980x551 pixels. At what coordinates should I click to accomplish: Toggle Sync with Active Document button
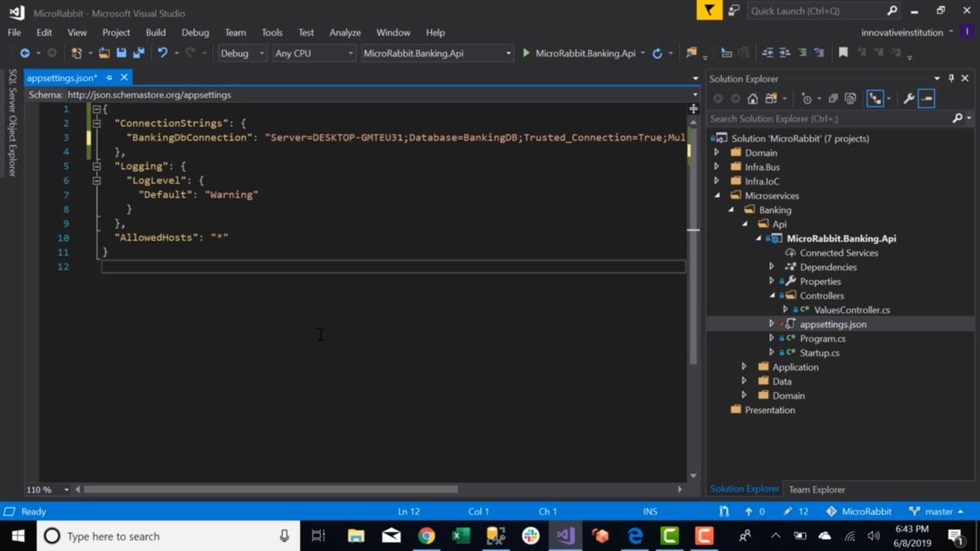(x=875, y=99)
